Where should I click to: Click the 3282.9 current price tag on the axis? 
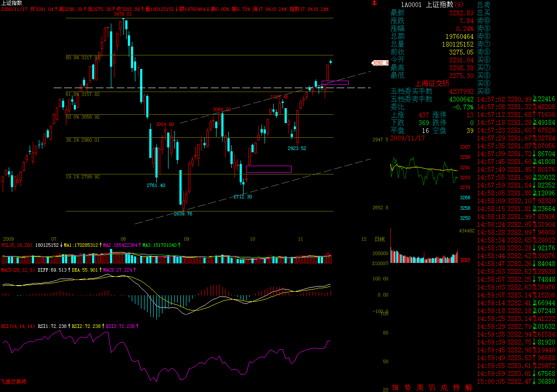(x=380, y=63)
